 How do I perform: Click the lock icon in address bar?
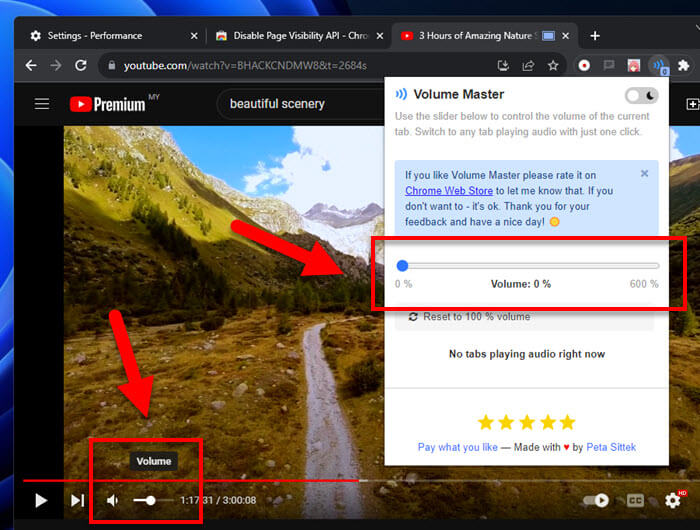[112, 66]
